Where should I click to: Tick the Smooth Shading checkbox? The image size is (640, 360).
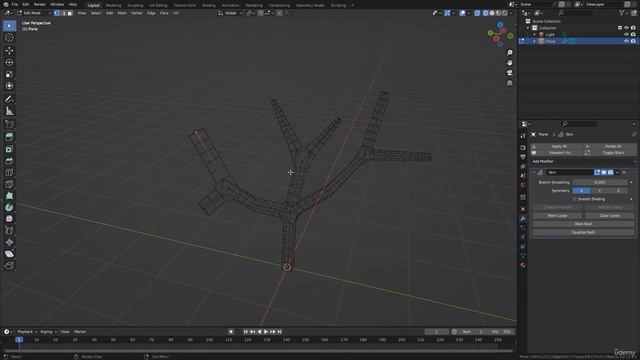point(574,199)
